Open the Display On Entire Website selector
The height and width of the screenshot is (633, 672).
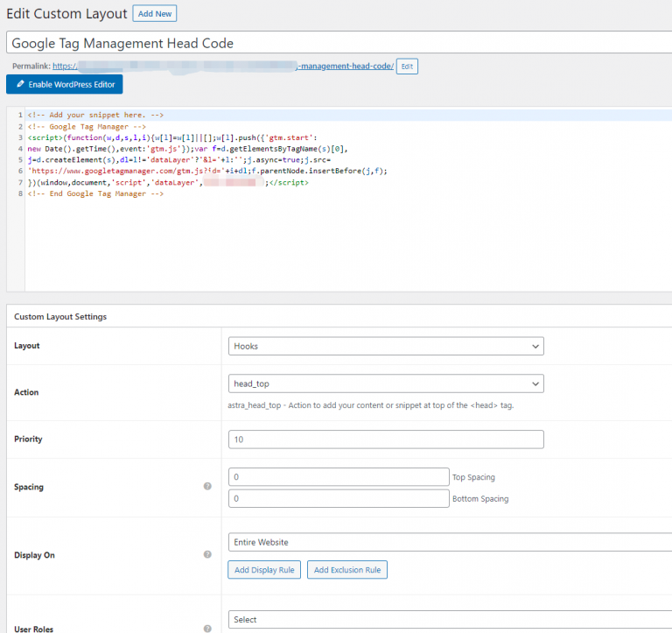[x=450, y=543]
